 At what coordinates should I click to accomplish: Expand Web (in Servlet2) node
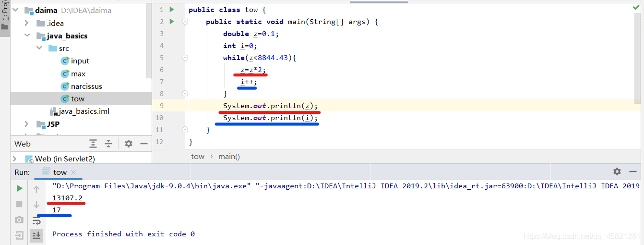[x=15, y=159]
